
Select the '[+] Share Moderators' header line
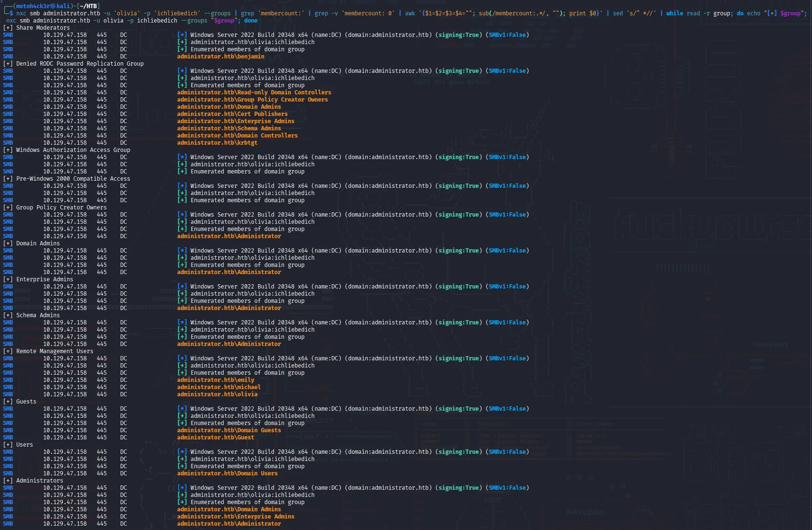(36, 28)
